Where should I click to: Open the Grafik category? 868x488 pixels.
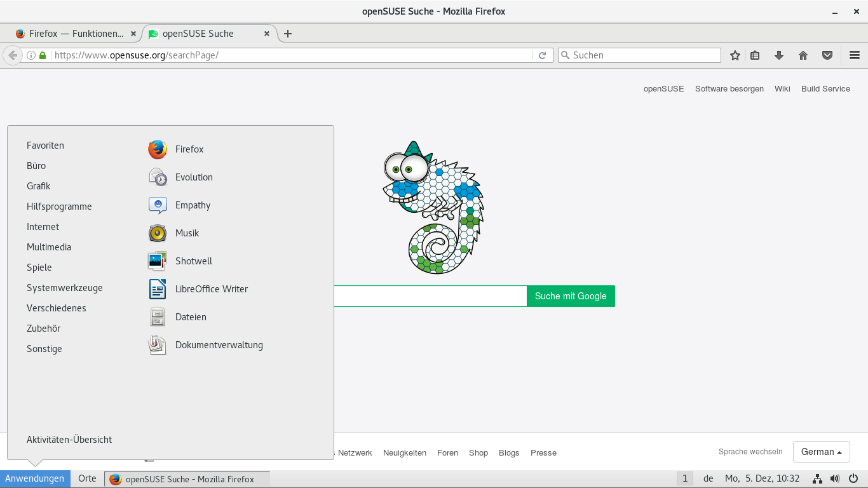tap(38, 186)
